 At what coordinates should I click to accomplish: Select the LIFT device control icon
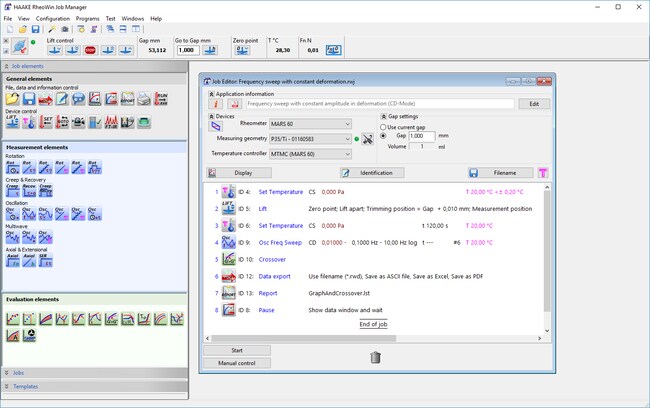pos(12,122)
